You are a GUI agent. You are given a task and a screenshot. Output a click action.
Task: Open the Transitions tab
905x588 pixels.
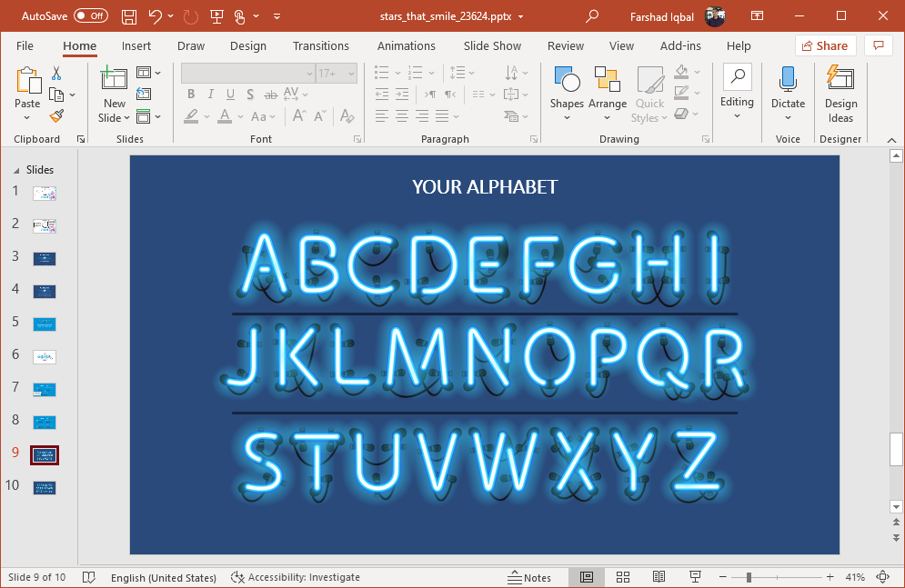point(320,45)
